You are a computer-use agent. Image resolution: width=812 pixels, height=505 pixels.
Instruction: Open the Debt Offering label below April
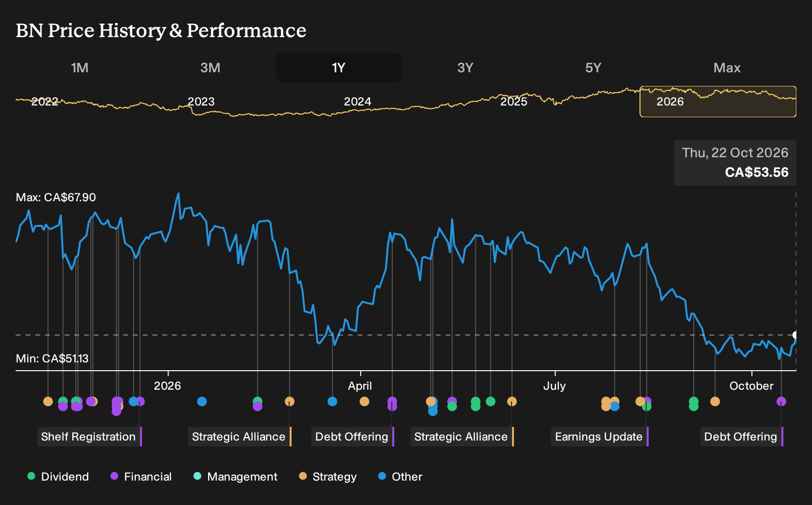(352, 437)
